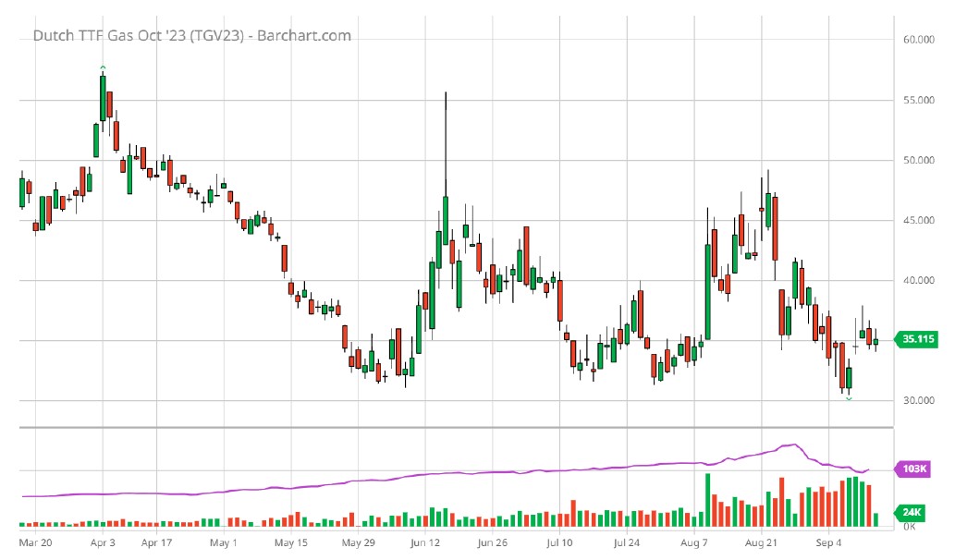Select the 40.000 price axis label

coord(918,280)
